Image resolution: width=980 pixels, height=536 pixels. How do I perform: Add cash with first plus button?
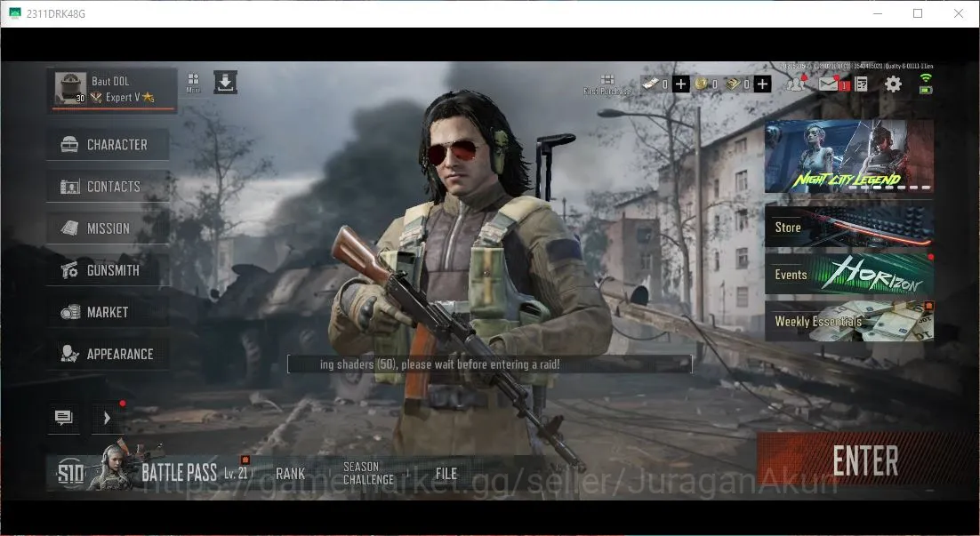[x=680, y=84]
